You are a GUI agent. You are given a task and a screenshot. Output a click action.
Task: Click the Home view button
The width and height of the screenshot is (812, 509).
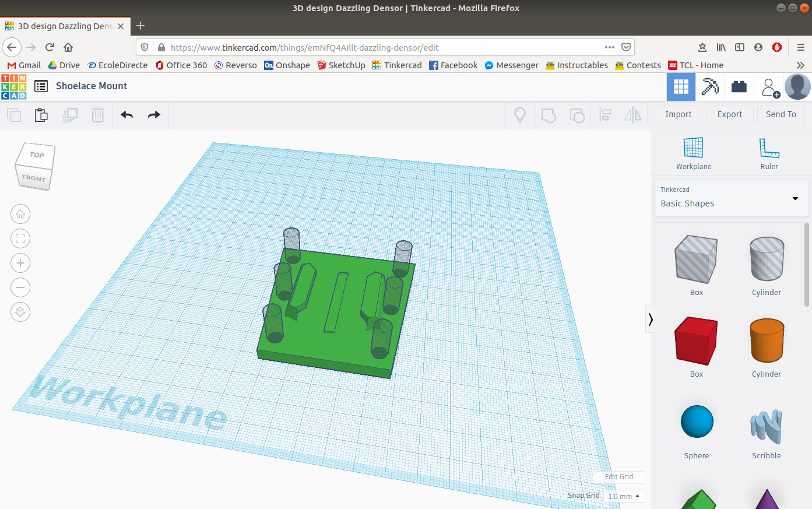tap(20, 214)
